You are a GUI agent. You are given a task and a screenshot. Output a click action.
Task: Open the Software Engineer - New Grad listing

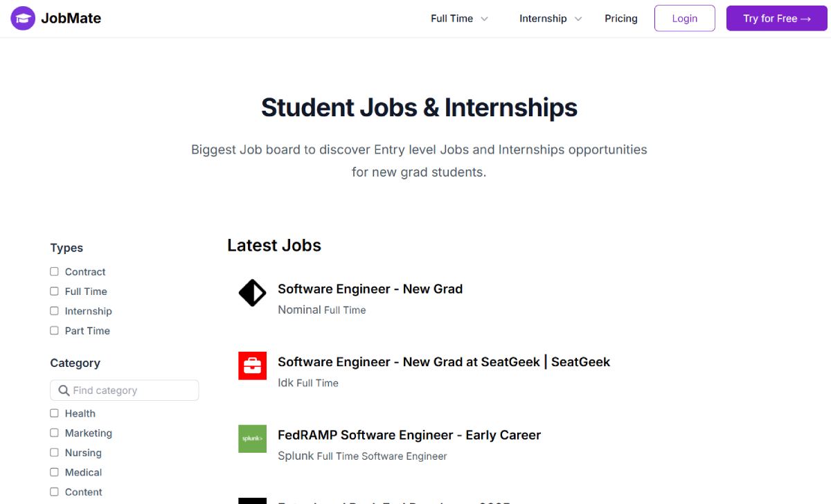[370, 289]
